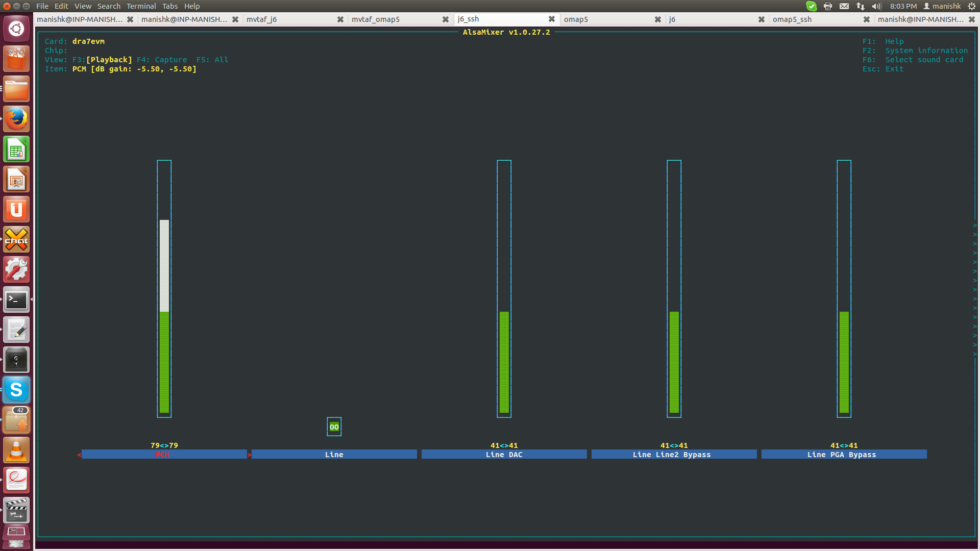Image resolution: width=980 pixels, height=551 pixels.
Task: Click the 8:03 PM clock
Action: 903,6
